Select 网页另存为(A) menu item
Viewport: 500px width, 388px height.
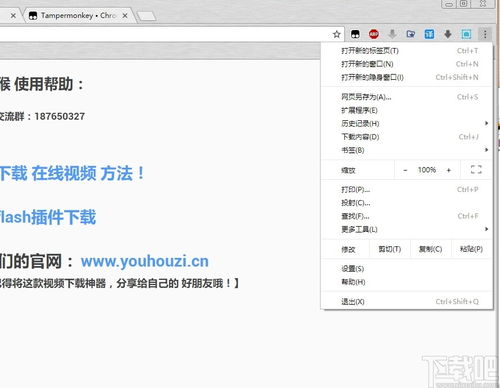[407, 97]
